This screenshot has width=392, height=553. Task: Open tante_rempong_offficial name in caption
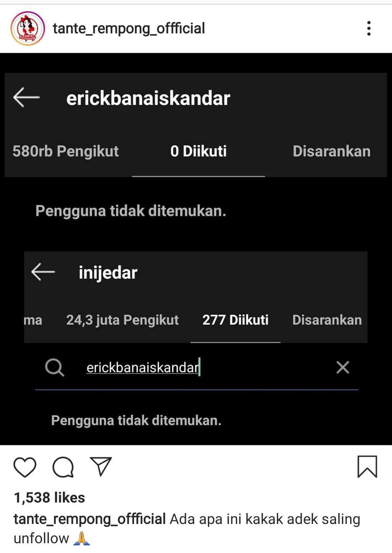(x=90, y=519)
